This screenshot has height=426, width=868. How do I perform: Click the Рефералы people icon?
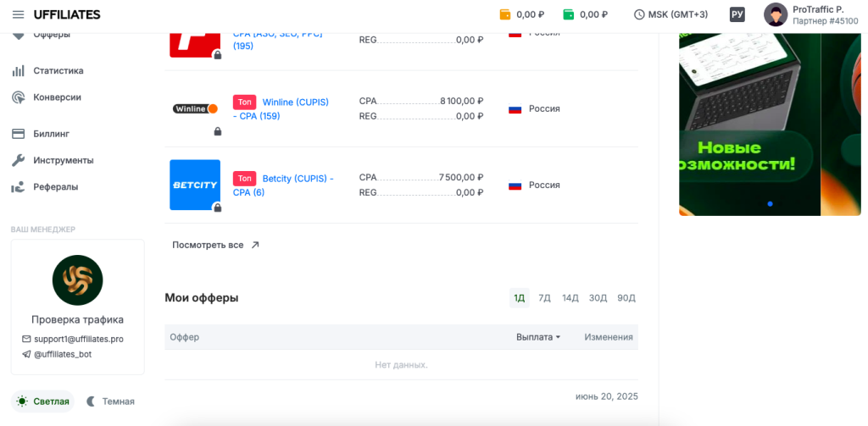coord(19,187)
